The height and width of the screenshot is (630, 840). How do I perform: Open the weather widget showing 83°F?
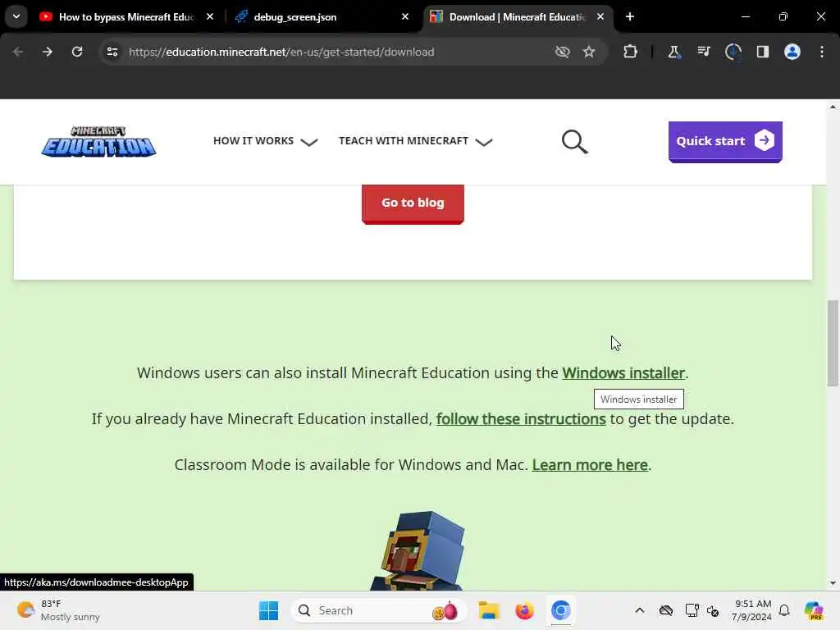58,610
